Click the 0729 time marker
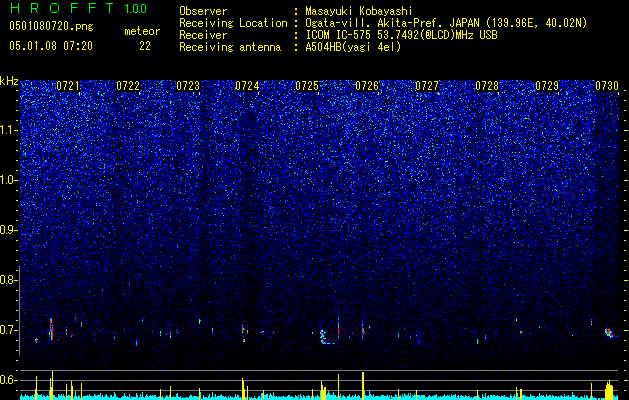 (547, 86)
